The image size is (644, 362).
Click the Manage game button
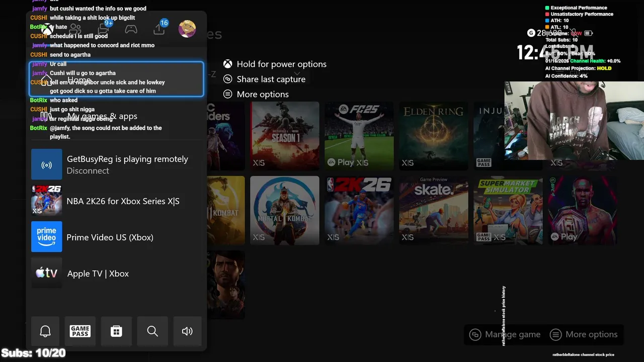[x=505, y=334]
